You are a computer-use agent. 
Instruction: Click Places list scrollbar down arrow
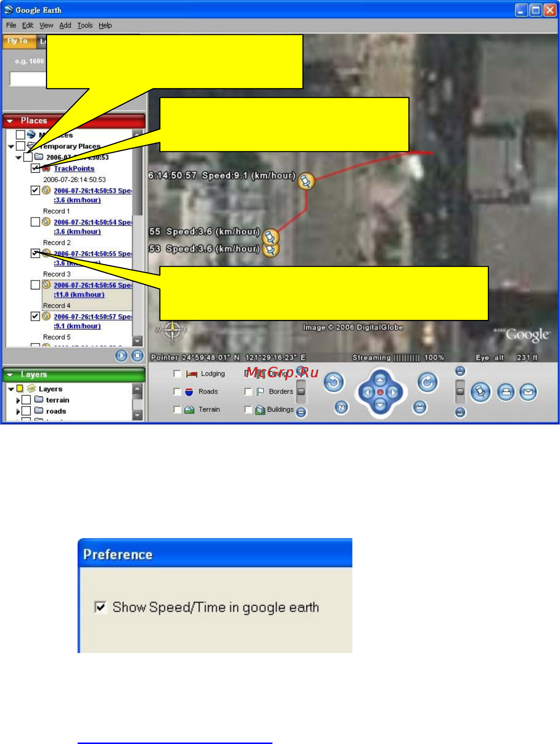[137, 341]
